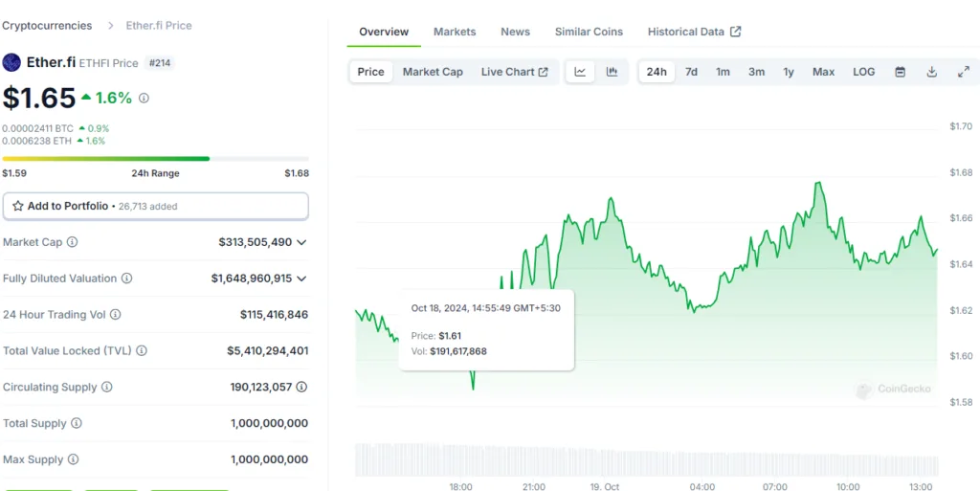
Task: Select the 24h time range
Action: [x=657, y=72]
